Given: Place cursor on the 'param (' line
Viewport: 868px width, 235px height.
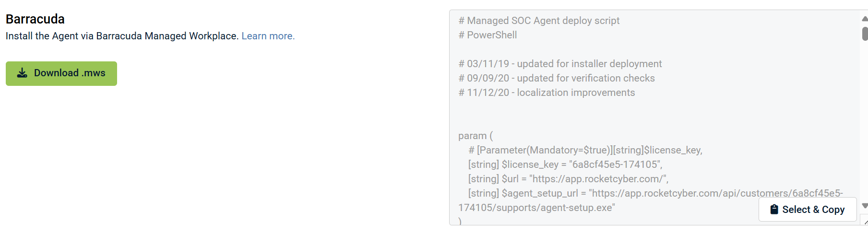Looking at the screenshot, I should click(x=476, y=136).
